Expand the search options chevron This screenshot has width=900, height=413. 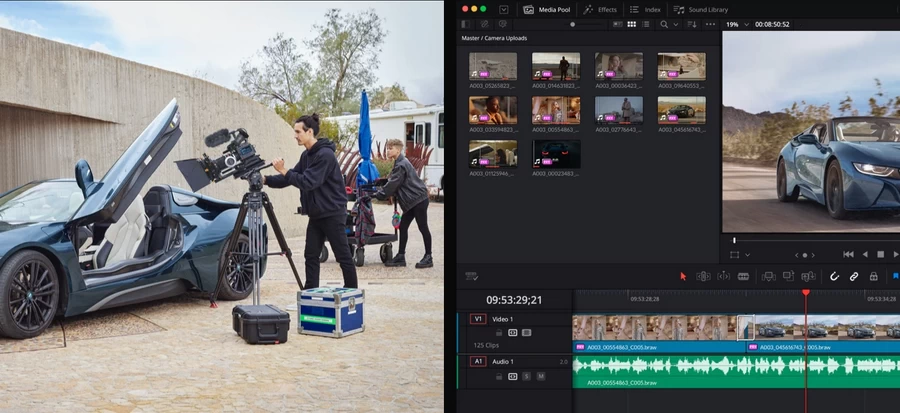coord(676,24)
